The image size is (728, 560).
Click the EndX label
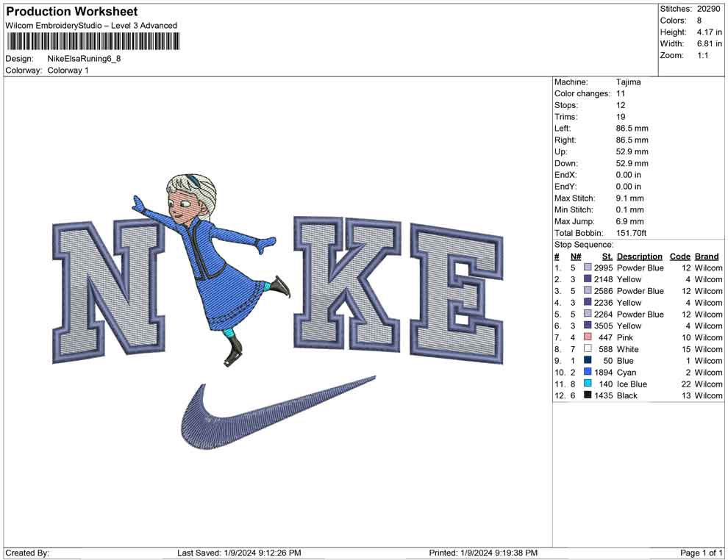(565, 175)
